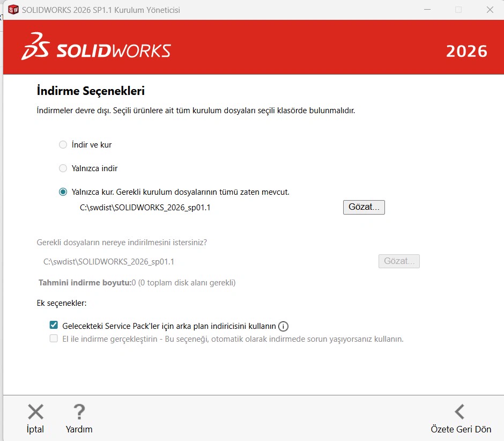The height and width of the screenshot is (441, 504).
Task: Select the Yalnızca kur radio button
Action: (x=63, y=192)
